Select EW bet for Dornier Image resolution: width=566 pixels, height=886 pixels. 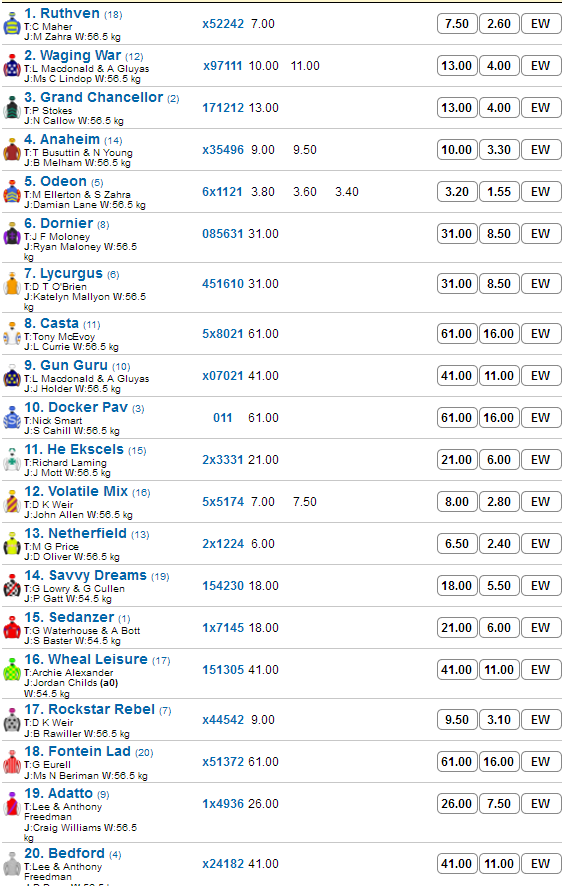[541, 234]
